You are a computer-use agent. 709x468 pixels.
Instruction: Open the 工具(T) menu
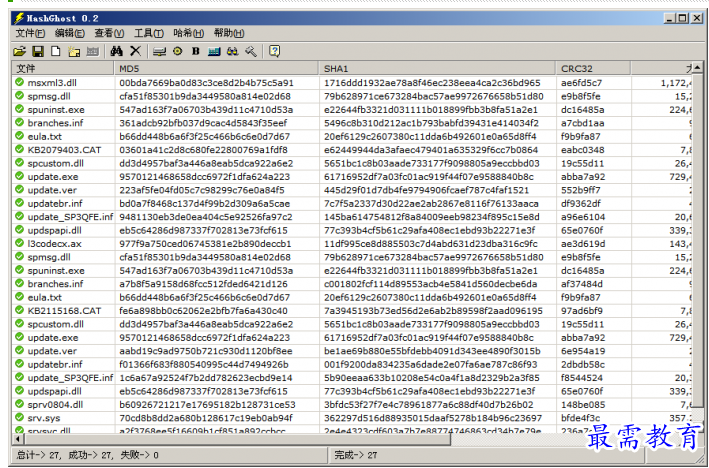click(x=149, y=33)
